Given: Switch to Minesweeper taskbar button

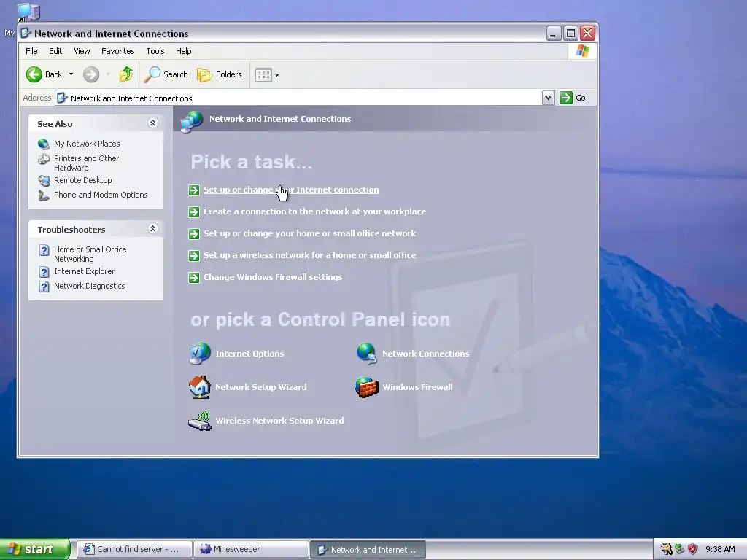Looking at the screenshot, I should tap(251, 549).
